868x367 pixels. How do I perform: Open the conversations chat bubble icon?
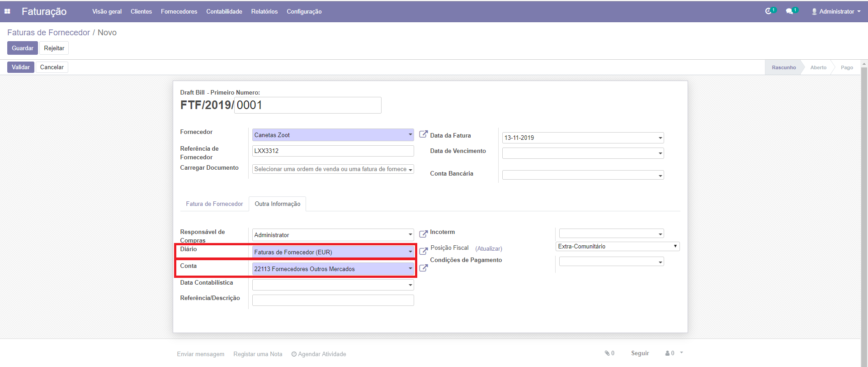tap(790, 11)
